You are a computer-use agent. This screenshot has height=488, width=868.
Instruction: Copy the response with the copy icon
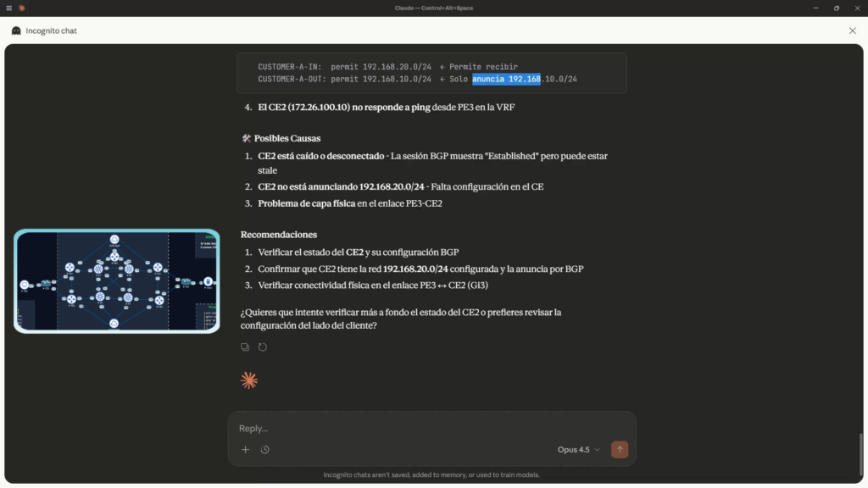(x=245, y=347)
